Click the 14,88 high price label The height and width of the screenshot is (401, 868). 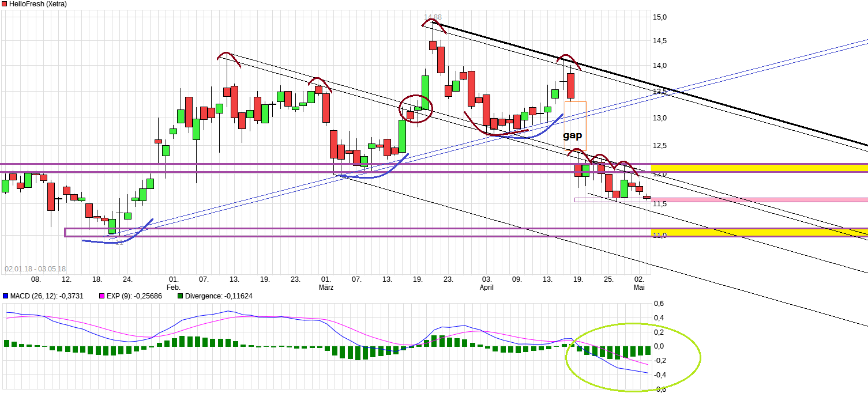(x=433, y=17)
